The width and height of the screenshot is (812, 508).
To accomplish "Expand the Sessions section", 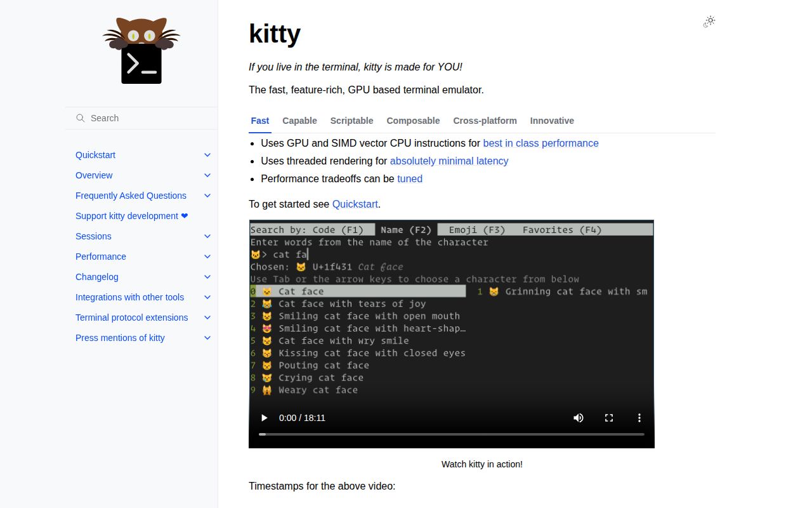I will point(207,236).
